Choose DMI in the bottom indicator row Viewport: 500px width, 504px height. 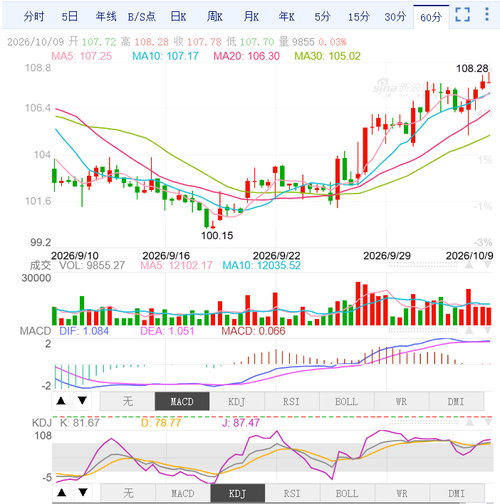point(456,493)
